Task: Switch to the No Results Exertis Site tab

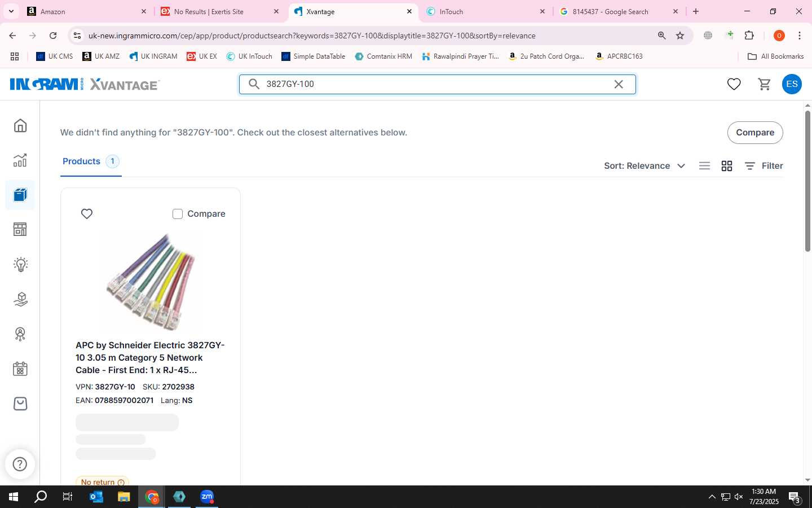Action: click(220, 11)
